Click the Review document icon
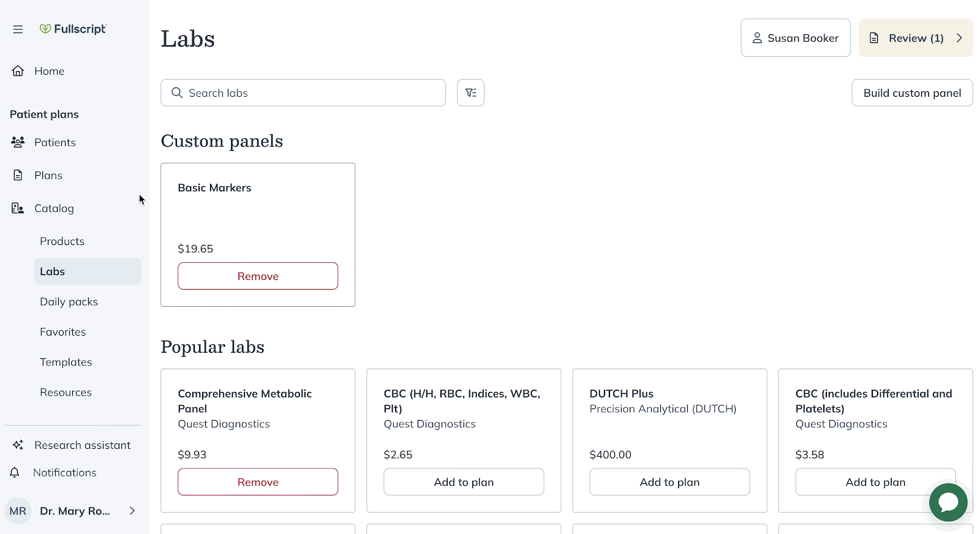Viewport: 980px width, 534px height. 875,38
